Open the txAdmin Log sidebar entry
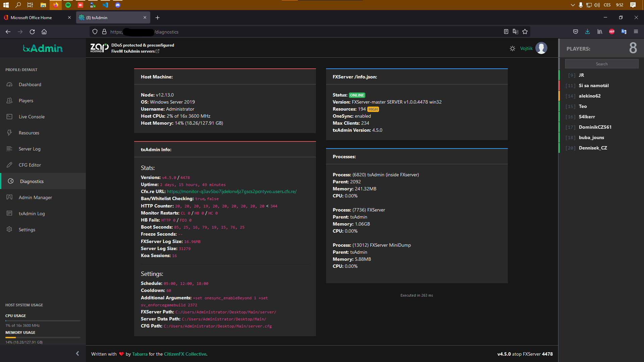 (x=32, y=214)
